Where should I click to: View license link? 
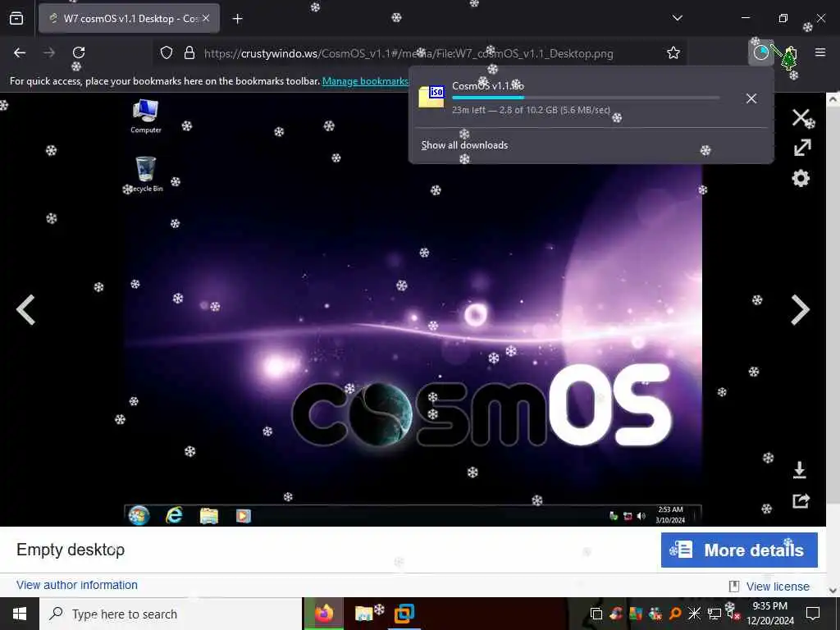tap(778, 587)
